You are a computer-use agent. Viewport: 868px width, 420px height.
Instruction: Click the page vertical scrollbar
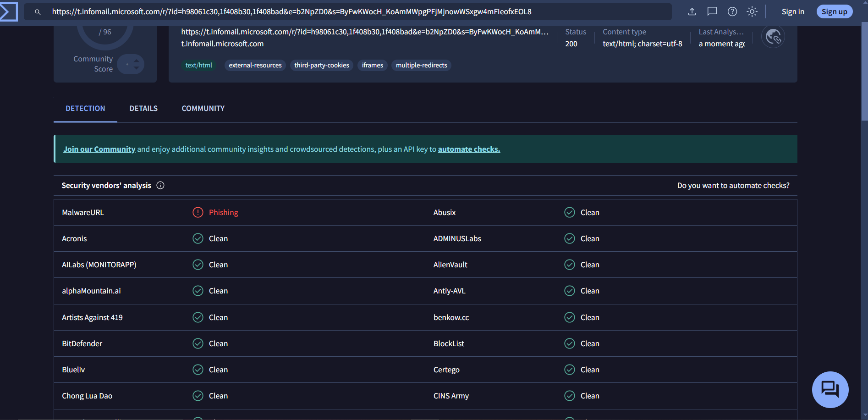[x=864, y=72]
